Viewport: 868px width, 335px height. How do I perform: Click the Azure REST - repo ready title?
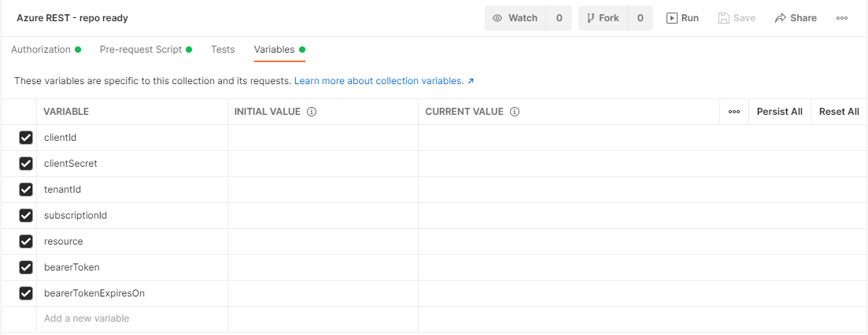pos(72,18)
